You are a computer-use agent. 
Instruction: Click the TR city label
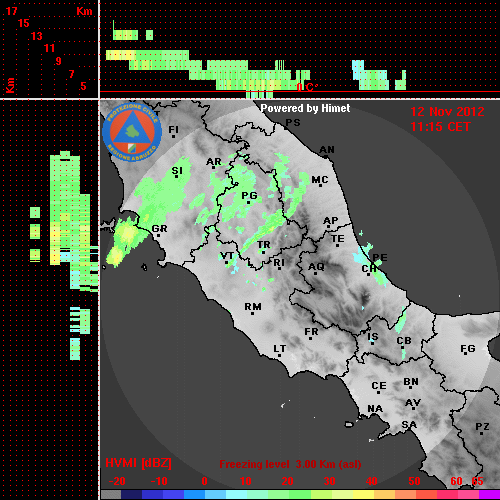[x=264, y=245]
